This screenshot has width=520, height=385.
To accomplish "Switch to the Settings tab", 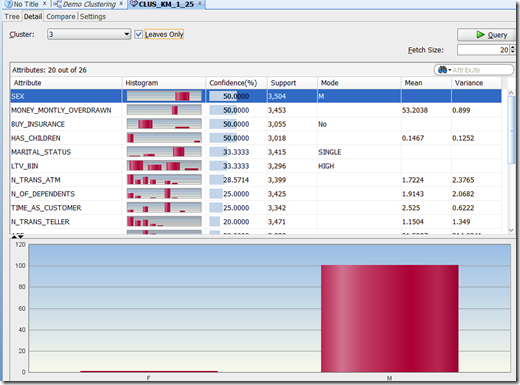I will tap(93, 16).
